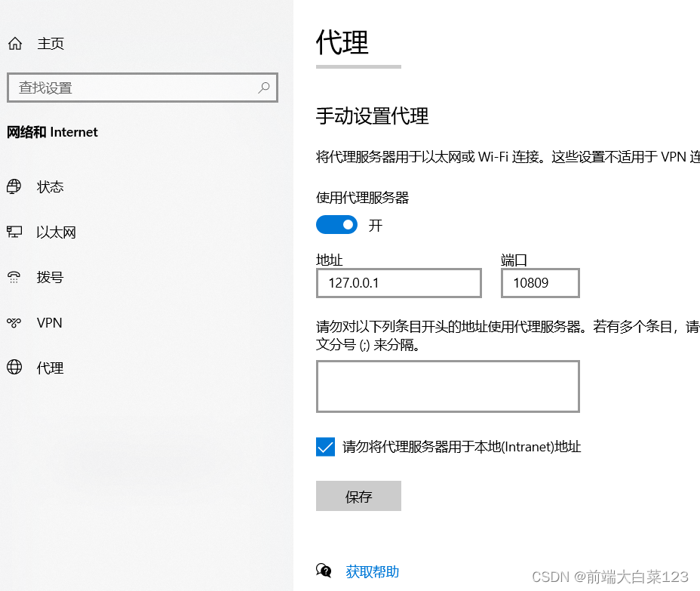Click the 地址 field containing 127.0.0.1
Image resolution: width=700 pixels, height=591 pixels.
point(399,283)
